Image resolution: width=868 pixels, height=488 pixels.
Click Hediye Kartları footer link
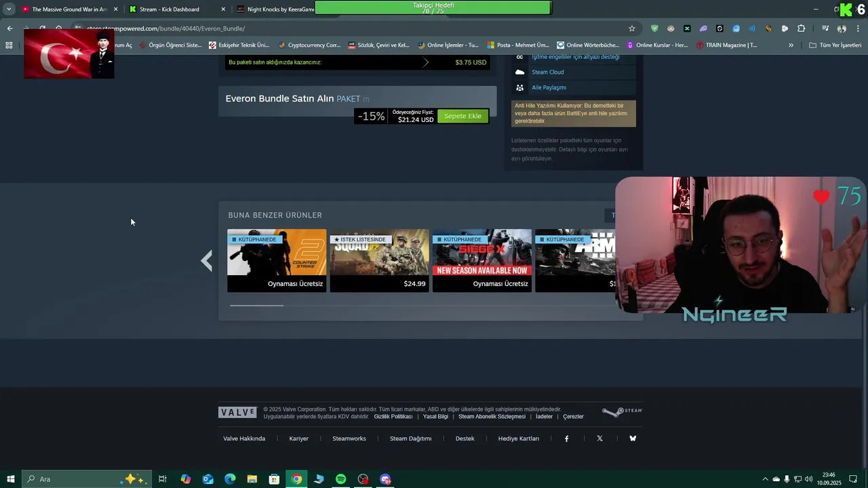coord(519,439)
